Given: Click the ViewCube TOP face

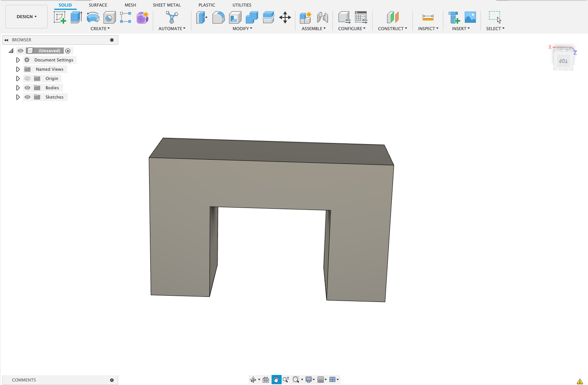Looking at the screenshot, I should click(x=563, y=61).
